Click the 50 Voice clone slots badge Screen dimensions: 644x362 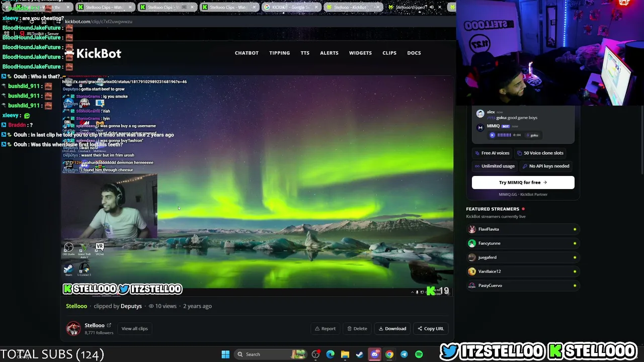540,153
